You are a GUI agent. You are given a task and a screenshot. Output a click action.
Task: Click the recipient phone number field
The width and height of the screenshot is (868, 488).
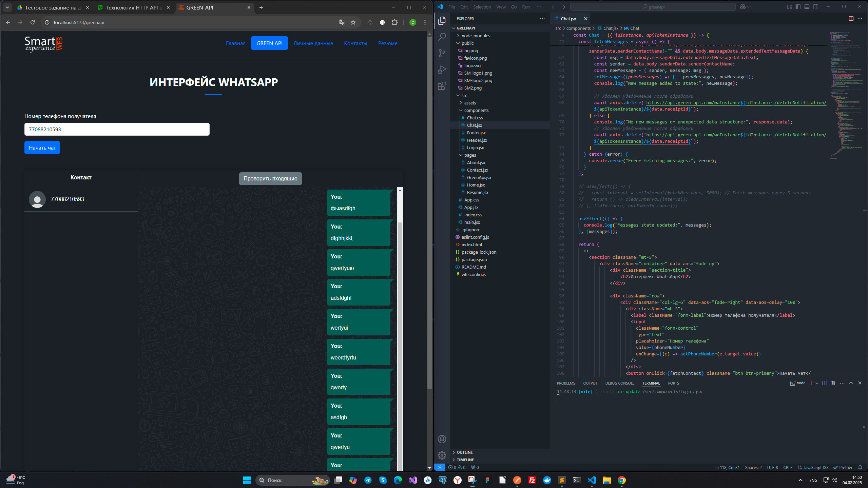coord(117,129)
